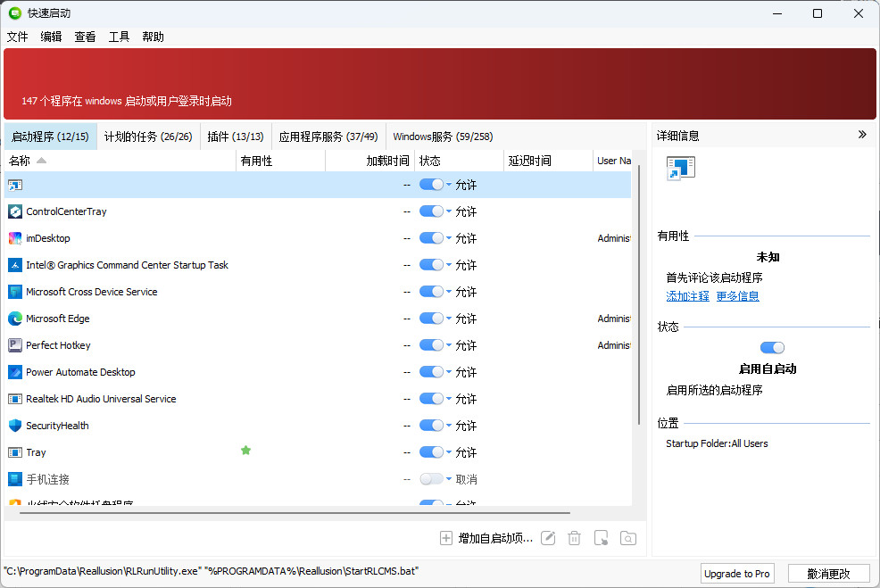Image resolution: width=880 pixels, height=588 pixels.
Task: Disable Intel Graphics Command Center Startup Task switch
Action: point(431,265)
